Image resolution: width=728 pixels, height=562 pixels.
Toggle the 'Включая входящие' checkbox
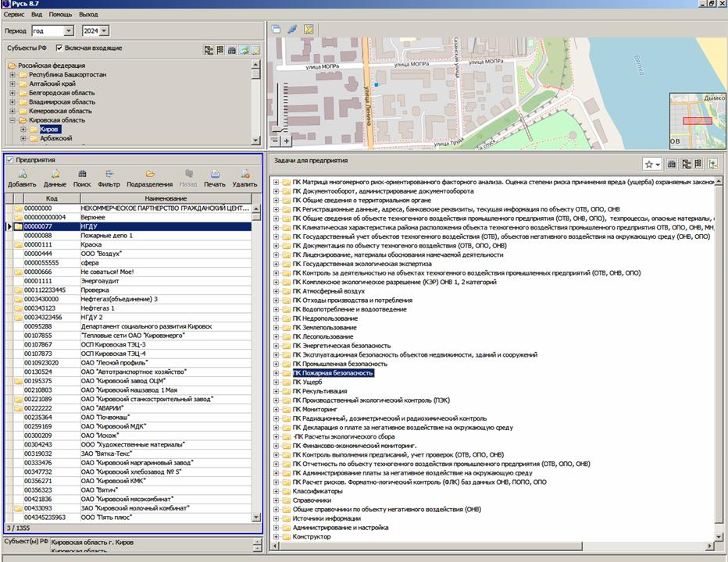click(59, 48)
